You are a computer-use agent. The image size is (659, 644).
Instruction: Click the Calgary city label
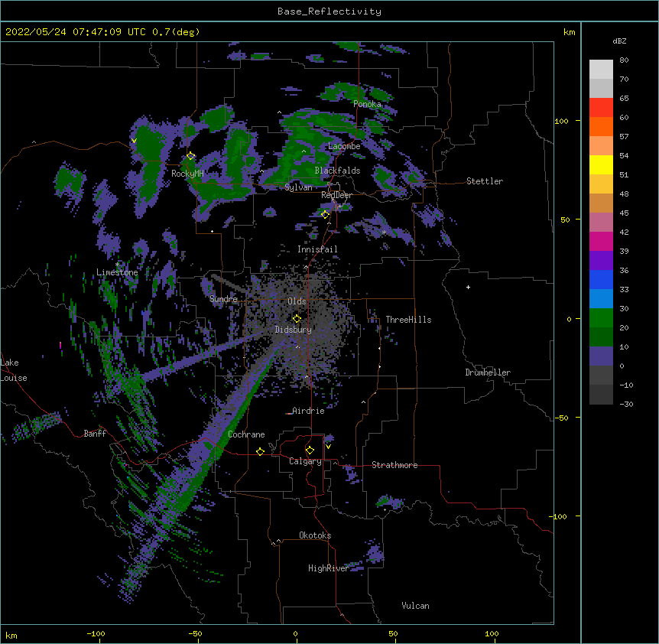point(305,461)
